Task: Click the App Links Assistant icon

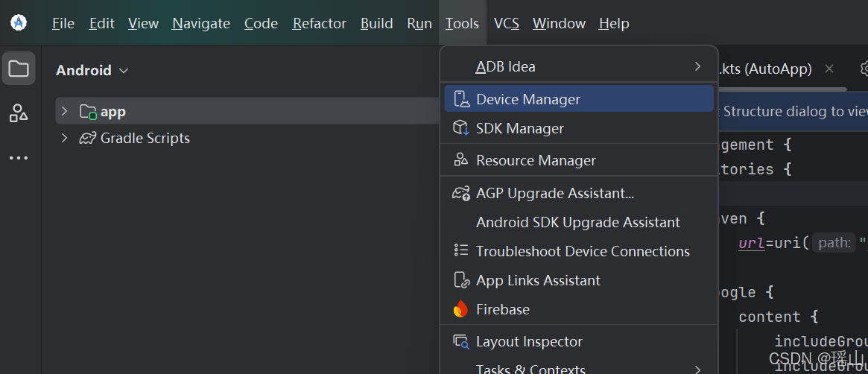Action: click(x=462, y=280)
